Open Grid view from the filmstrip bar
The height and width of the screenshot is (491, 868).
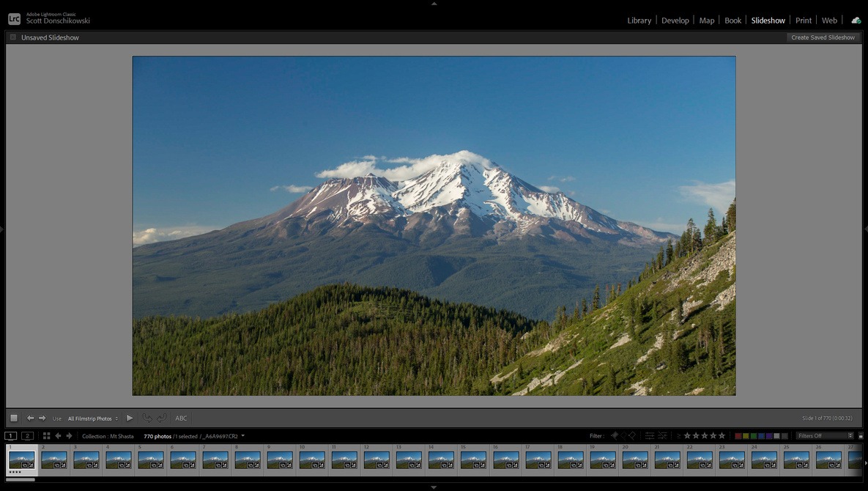point(46,436)
